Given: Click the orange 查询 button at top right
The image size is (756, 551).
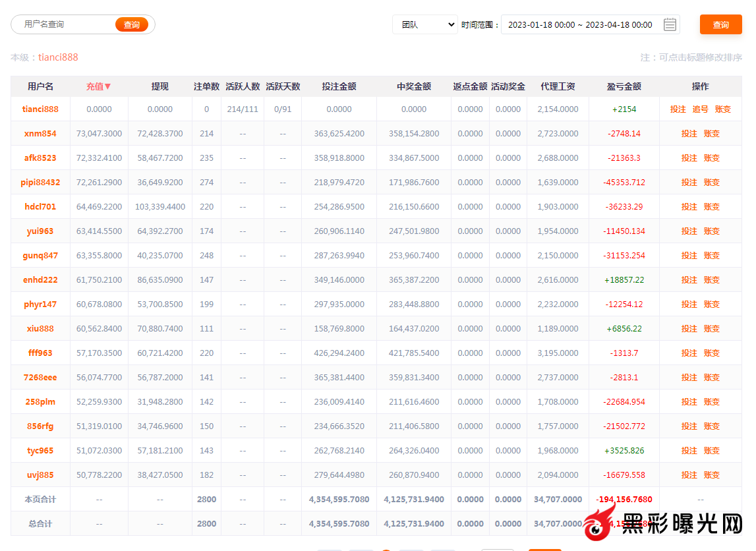Looking at the screenshot, I should click(720, 25).
